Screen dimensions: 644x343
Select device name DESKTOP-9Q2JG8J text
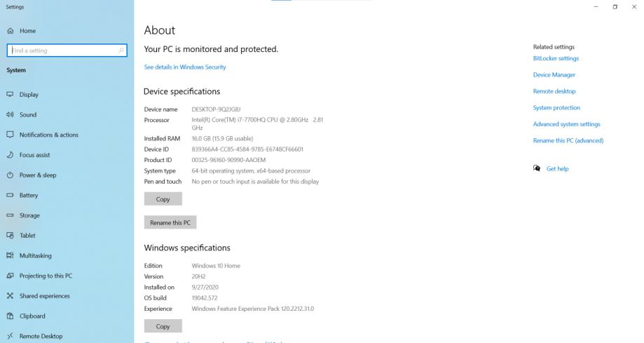coord(216,109)
